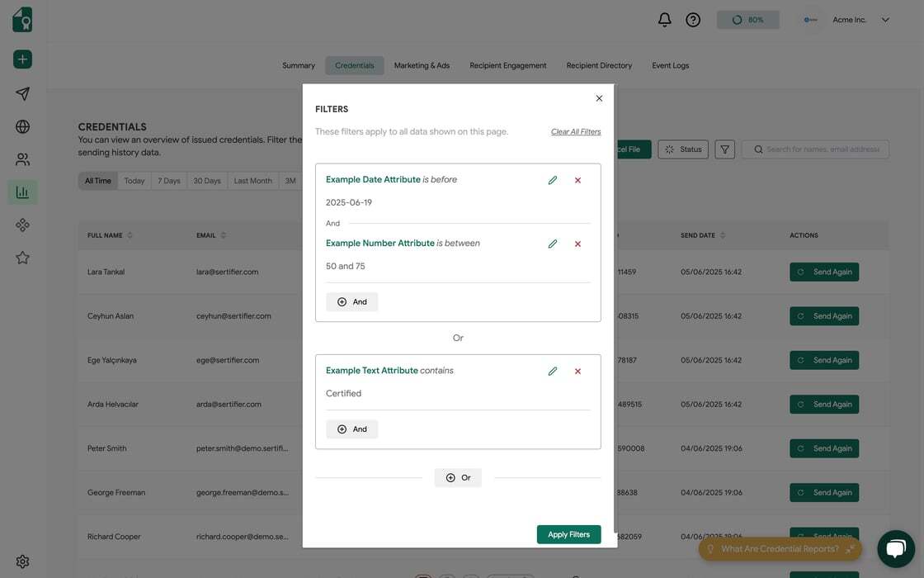Click the value 50 and 75
This screenshot has height=578, width=924.
tap(346, 266)
